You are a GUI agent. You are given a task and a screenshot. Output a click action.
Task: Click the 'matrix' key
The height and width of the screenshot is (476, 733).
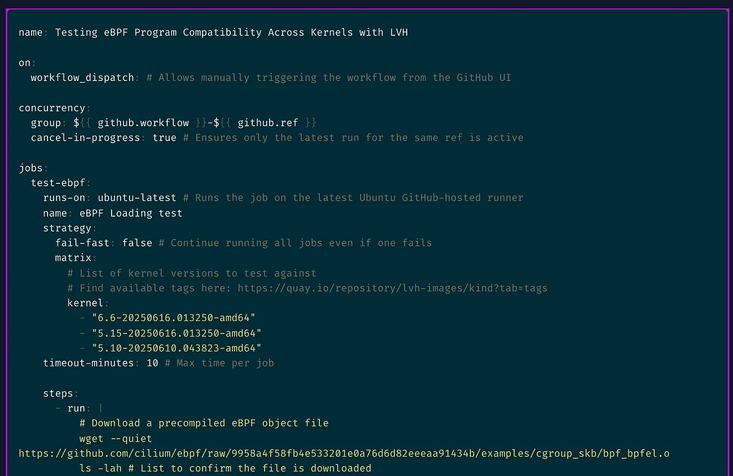tap(73, 258)
